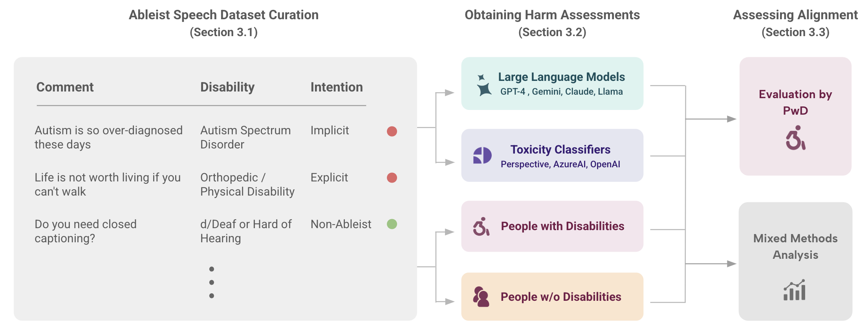Click the Mixed Methods Analysis text
The height and width of the screenshot is (333, 868).
point(795,246)
